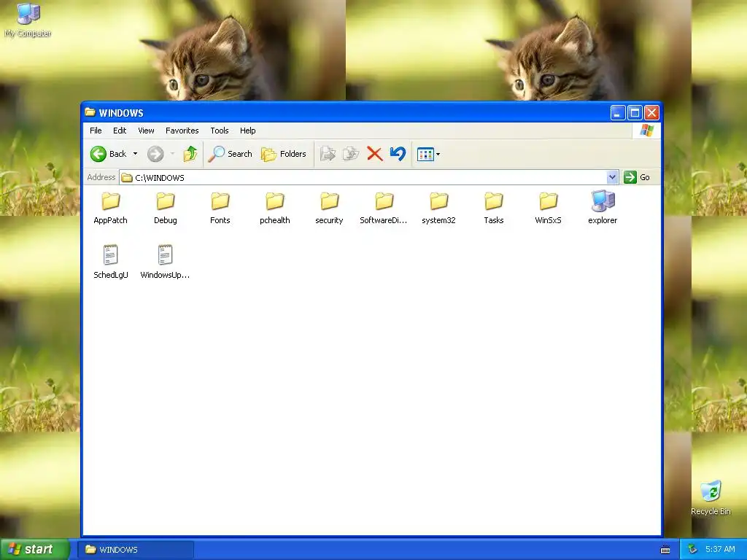Open the Tools menu
The image size is (747, 560).
coord(219,131)
